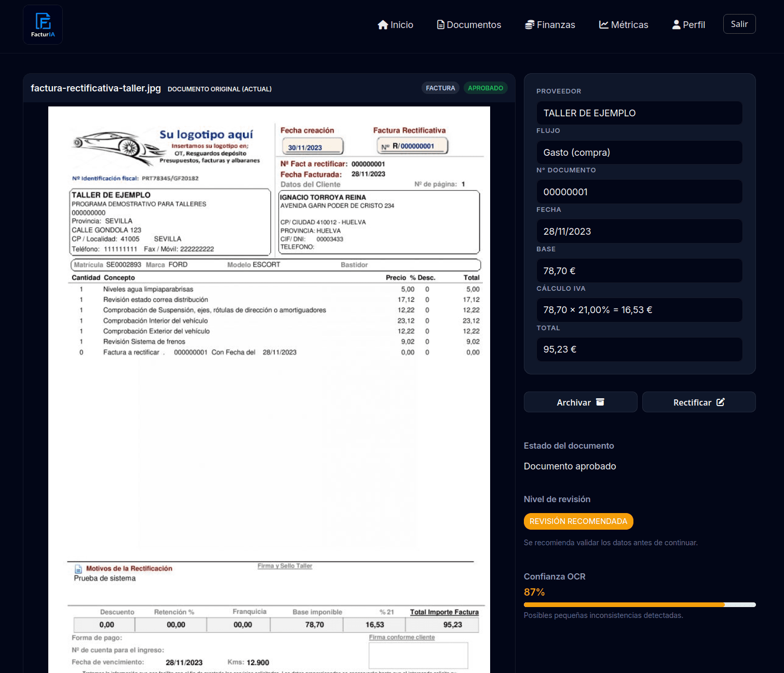Open the Métricas page

coord(624,24)
